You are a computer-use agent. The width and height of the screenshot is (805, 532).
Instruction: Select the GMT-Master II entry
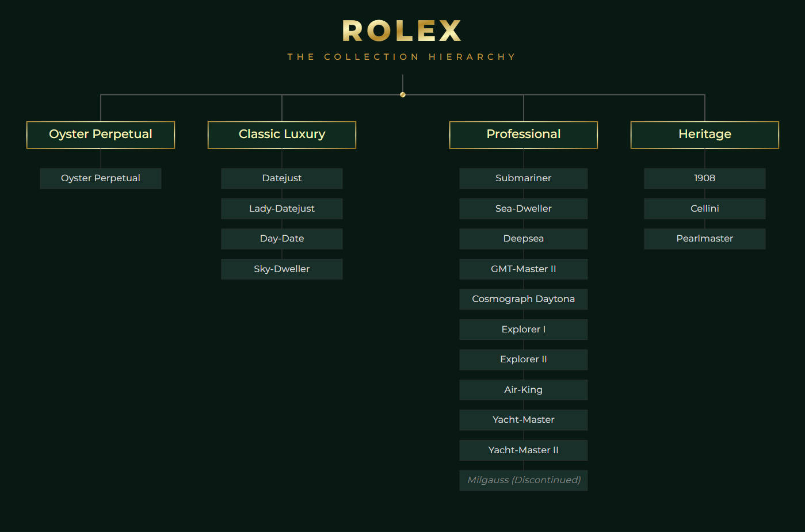point(523,269)
